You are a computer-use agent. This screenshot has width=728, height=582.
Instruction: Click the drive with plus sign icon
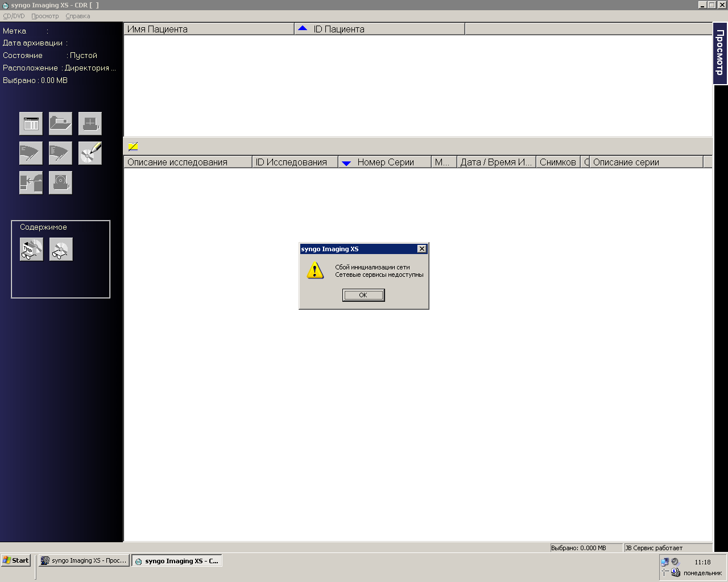tap(90, 123)
